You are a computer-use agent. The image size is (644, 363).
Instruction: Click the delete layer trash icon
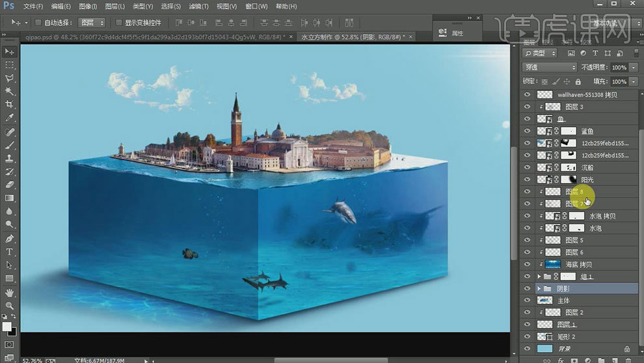627,359
